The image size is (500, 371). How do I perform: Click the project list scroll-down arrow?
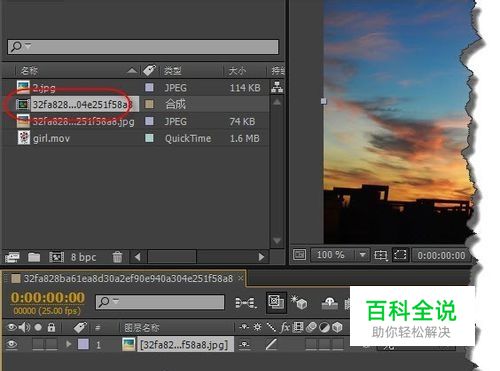[x=277, y=240]
